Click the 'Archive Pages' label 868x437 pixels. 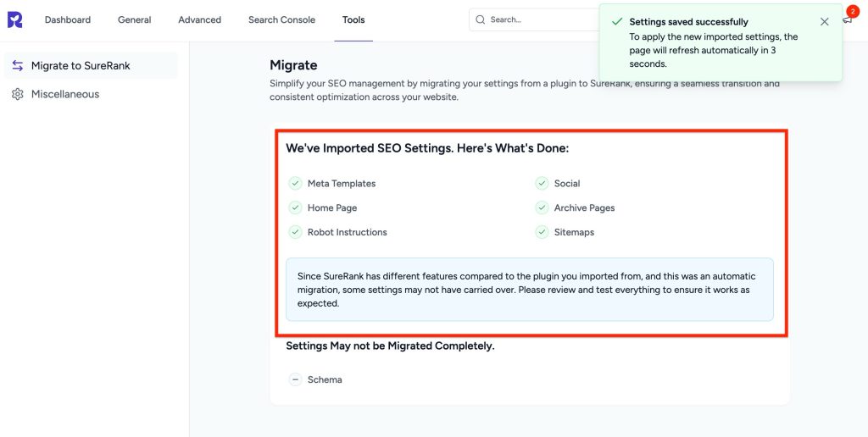pos(584,208)
